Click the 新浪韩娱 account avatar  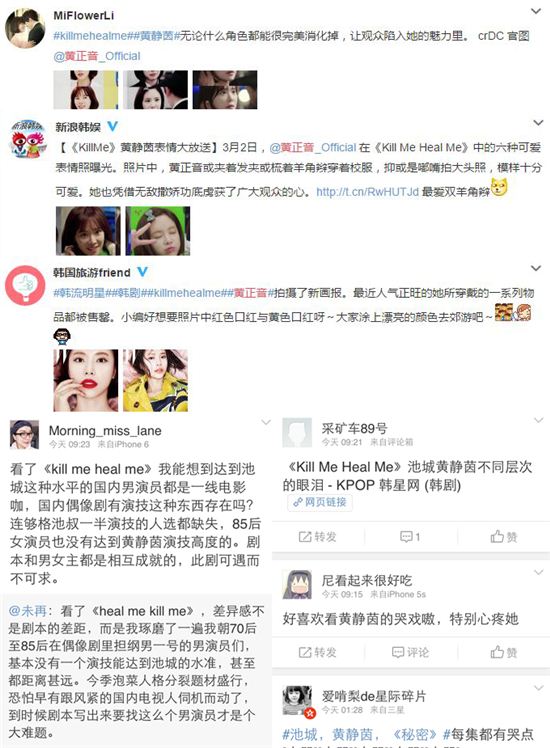[x=29, y=139]
